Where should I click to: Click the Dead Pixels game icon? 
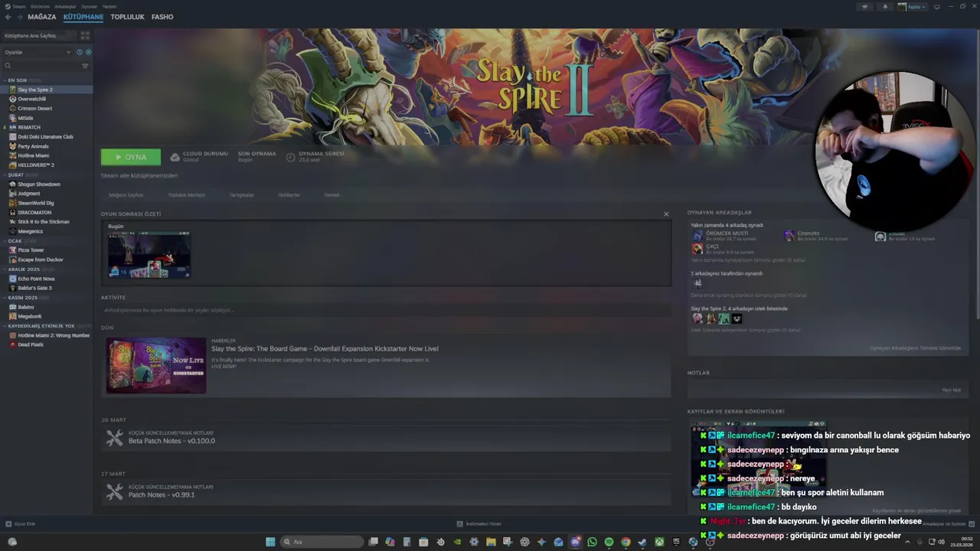pyautogui.click(x=12, y=344)
